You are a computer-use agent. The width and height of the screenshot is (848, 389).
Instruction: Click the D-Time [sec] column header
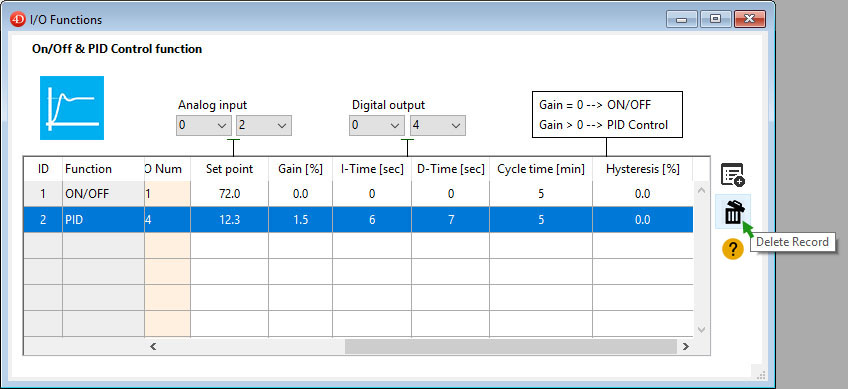[x=450, y=169]
